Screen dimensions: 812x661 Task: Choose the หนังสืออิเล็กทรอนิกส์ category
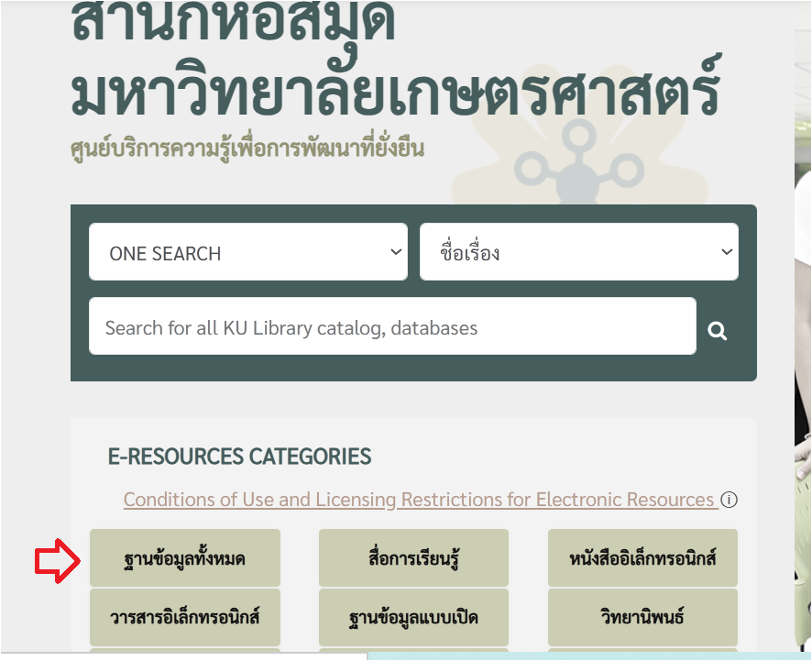point(642,558)
